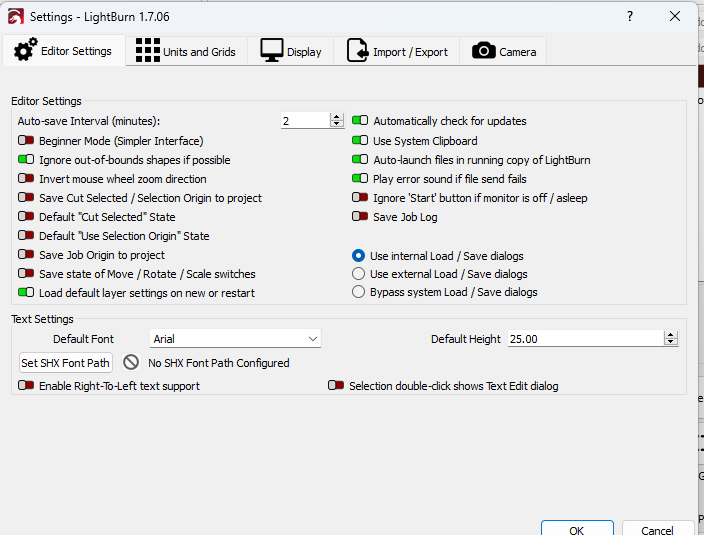The image size is (704, 535).
Task: Select Bypass system Load / Save dialogs
Action: [x=358, y=292]
